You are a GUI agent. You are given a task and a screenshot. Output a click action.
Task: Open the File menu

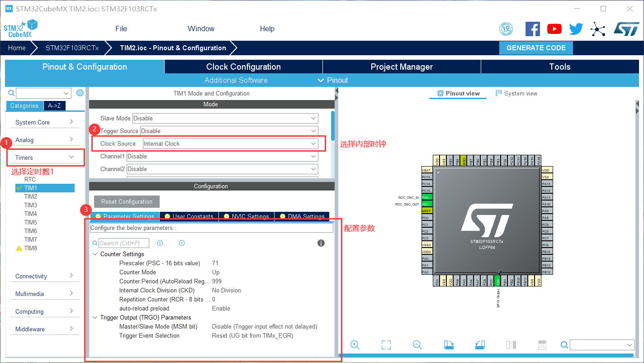tap(121, 29)
